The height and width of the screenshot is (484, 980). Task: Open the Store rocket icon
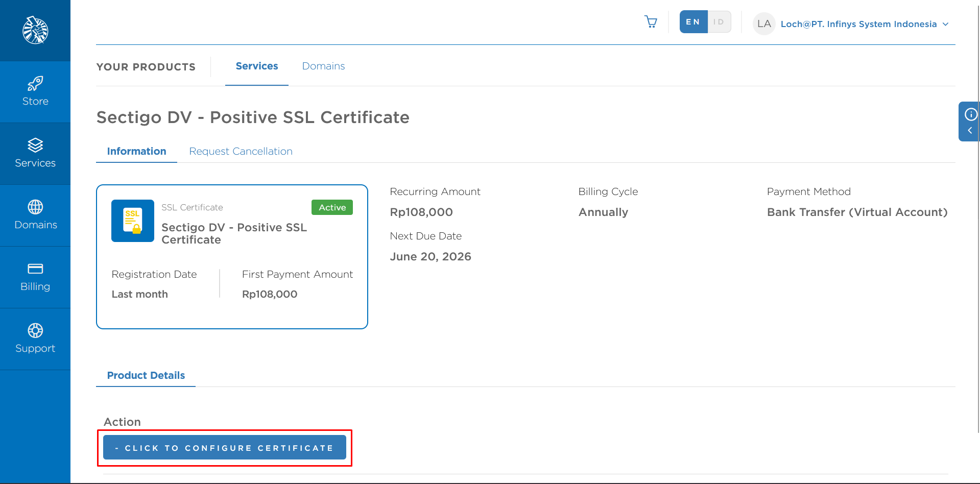35,83
